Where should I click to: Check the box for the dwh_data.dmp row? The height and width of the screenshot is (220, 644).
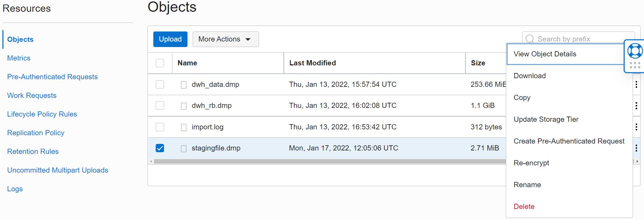point(160,84)
